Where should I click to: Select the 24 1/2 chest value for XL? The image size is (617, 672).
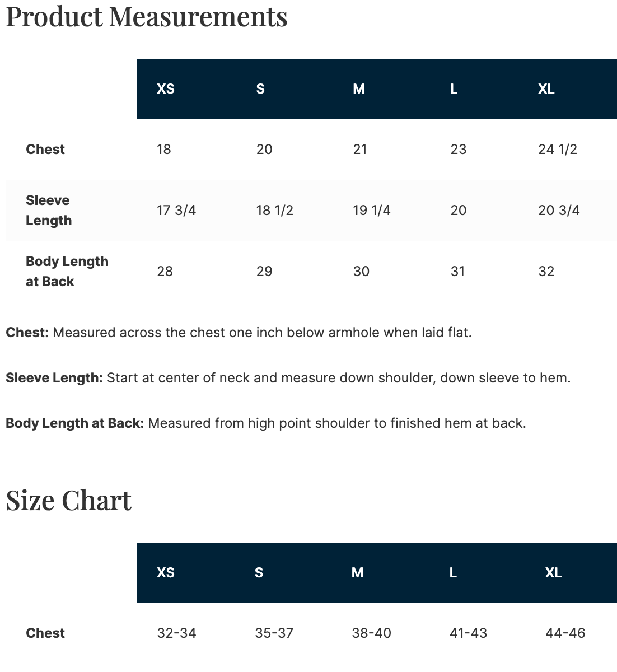click(558, 150)
